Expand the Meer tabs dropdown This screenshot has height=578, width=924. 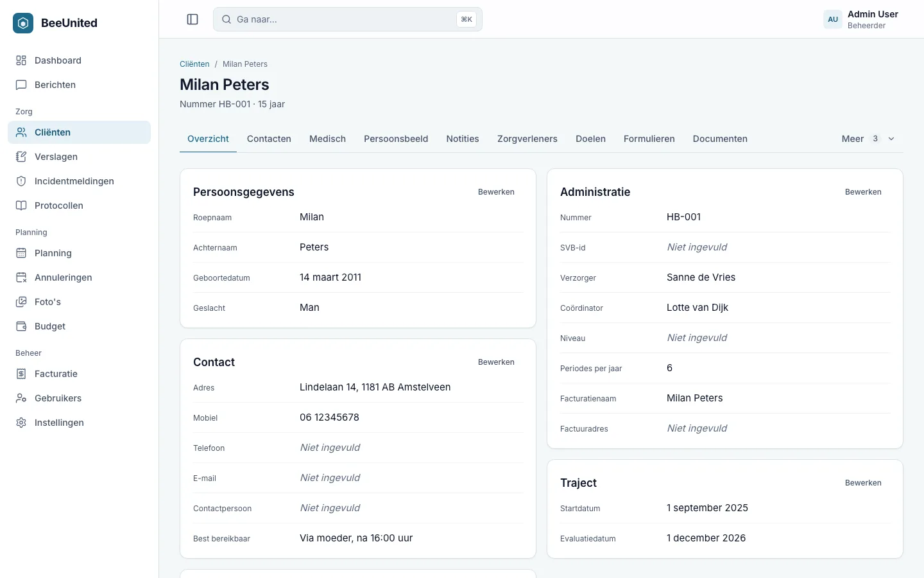point(868,139)
